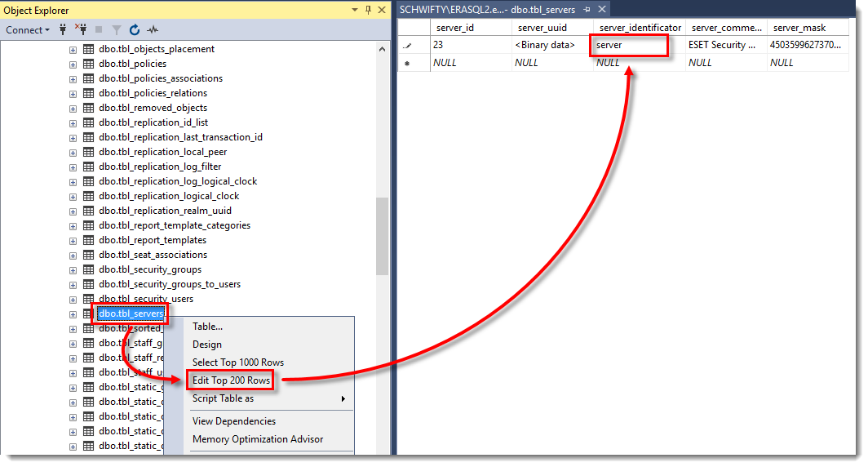Image resolution: width=868 pixels, height=467 pixels.
Task: Refresh the Object Explorer tree
Action: (135, 30)
